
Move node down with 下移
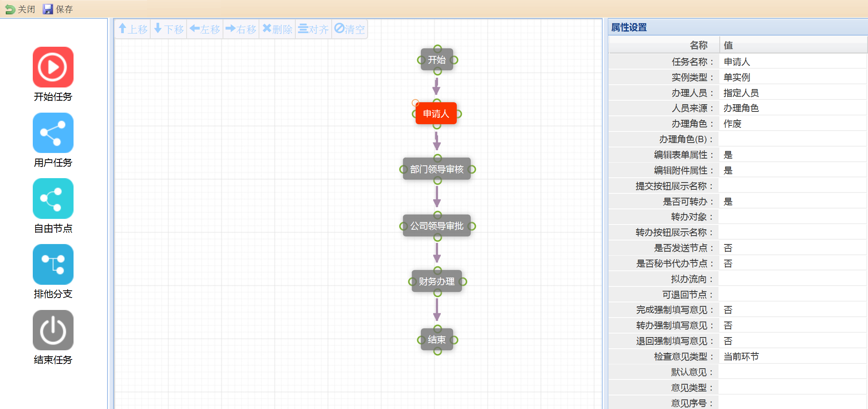coord(169,29)
